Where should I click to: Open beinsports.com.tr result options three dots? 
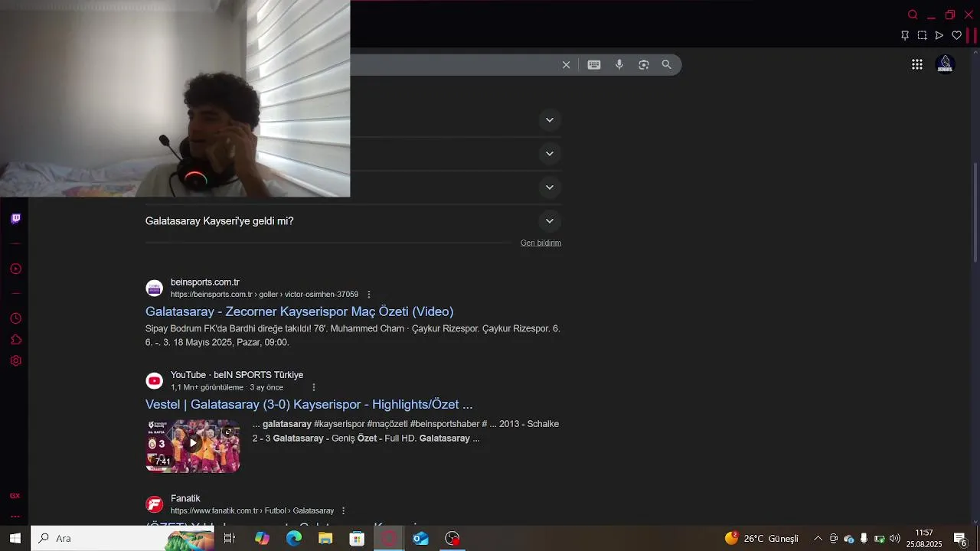click(369, 295)
